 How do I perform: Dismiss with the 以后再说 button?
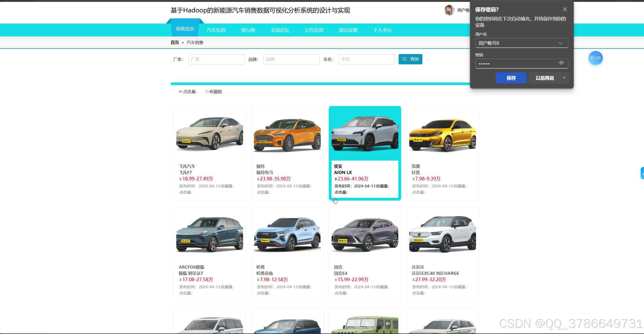(545, 78)
